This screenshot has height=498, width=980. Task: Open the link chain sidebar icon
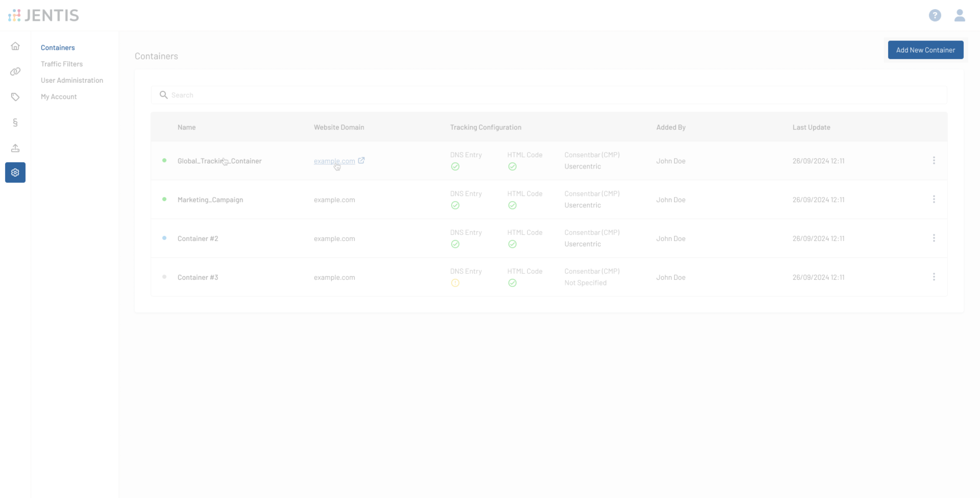click(15, 72)
